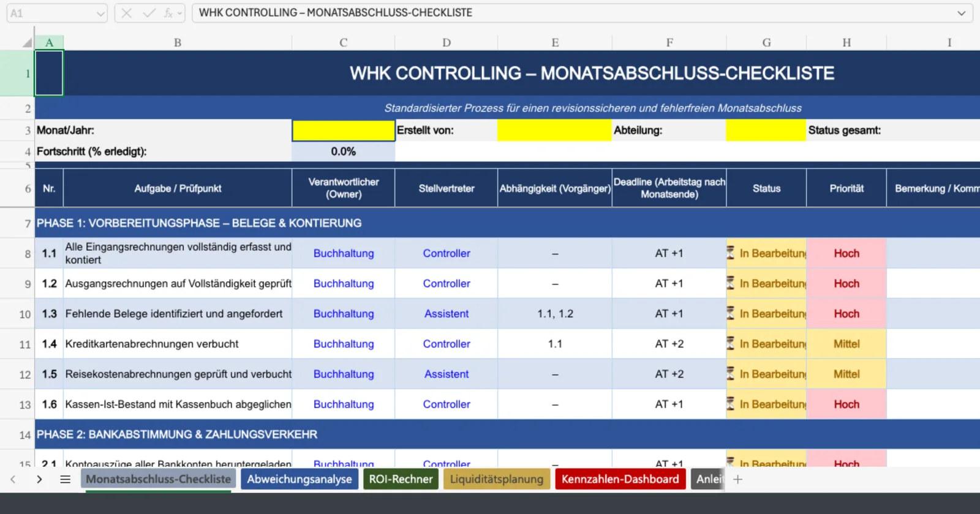Click Controller deputy for task 1.4
Screen dimensions: 980x514
(447, 344)
